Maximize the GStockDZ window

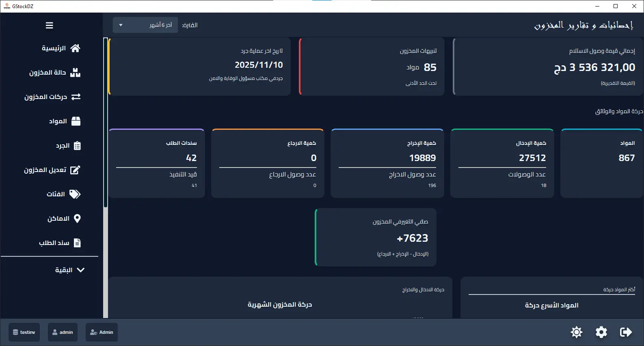(616, 6)
